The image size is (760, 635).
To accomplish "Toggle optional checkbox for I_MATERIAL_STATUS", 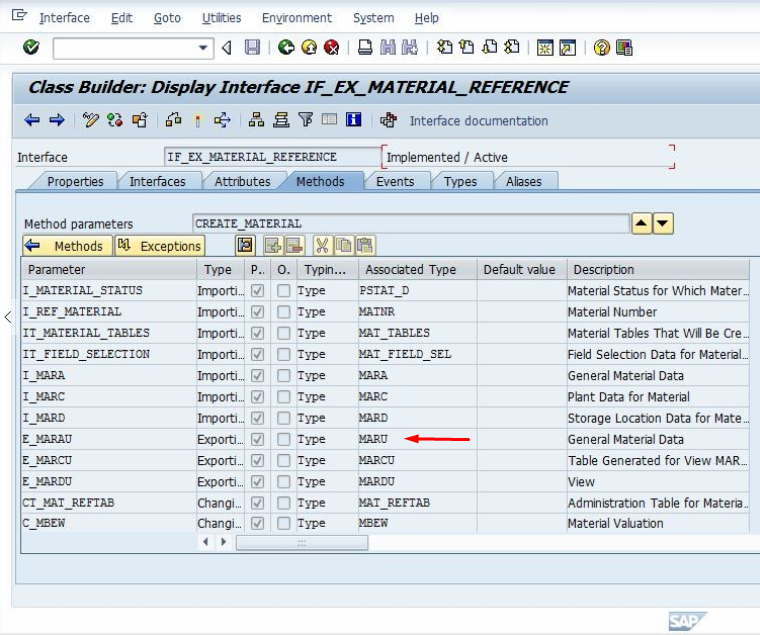I will tap(284, 290).
